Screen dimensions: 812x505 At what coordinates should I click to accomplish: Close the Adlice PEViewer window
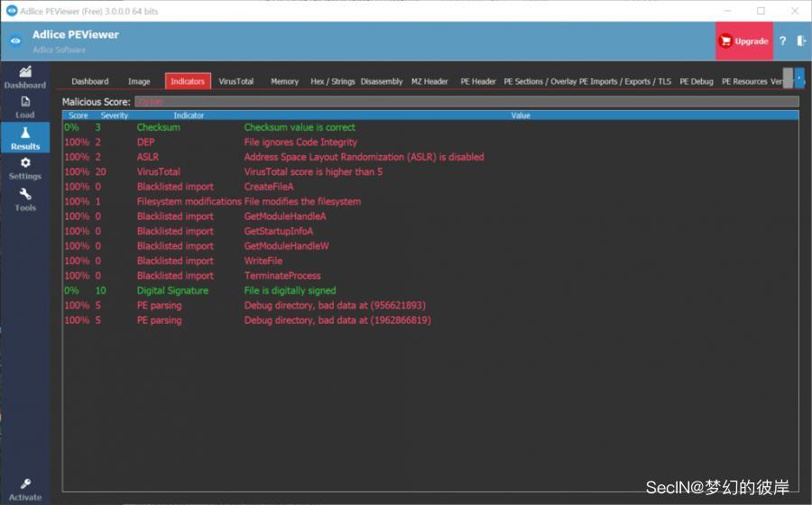795,11
